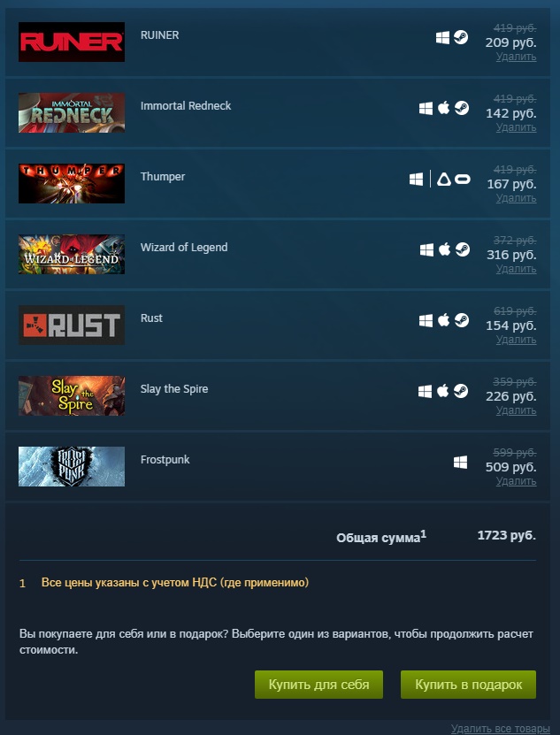
Task: Click Купить в подарок button
Action: tap(468, 685)
